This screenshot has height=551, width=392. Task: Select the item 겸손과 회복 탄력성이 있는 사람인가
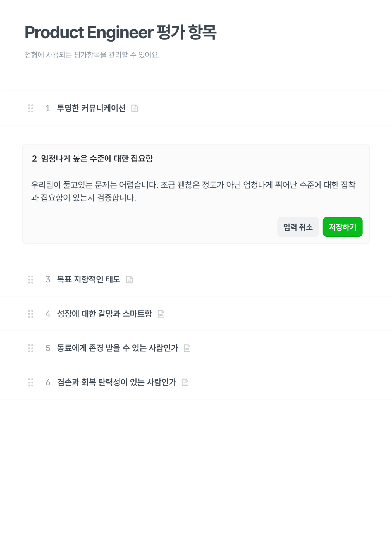[116, 382]
